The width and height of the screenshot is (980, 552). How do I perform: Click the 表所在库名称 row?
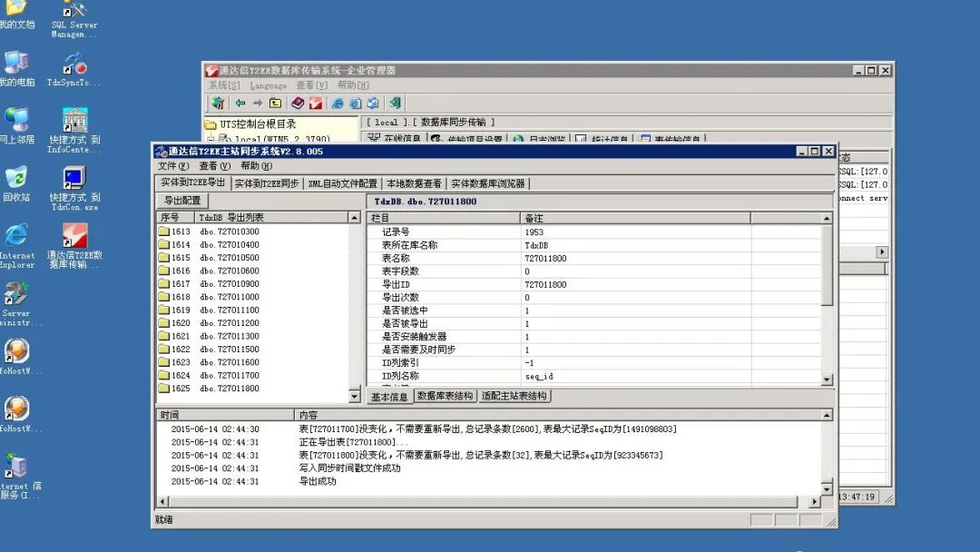[593, 245]
